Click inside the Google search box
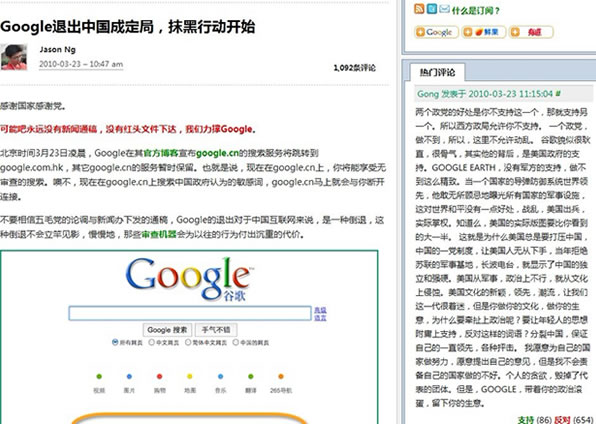The image size is (596, 424). pyautogui.click(x=190, y=313)
